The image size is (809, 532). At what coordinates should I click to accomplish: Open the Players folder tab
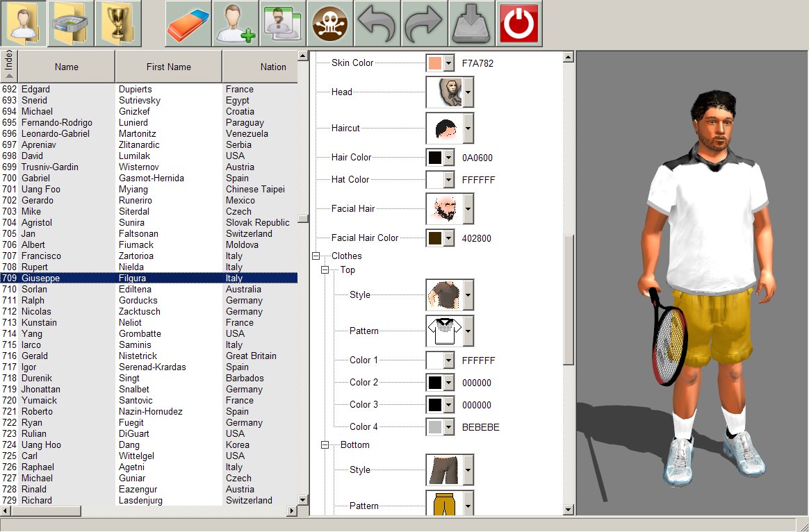click(23, 24)
